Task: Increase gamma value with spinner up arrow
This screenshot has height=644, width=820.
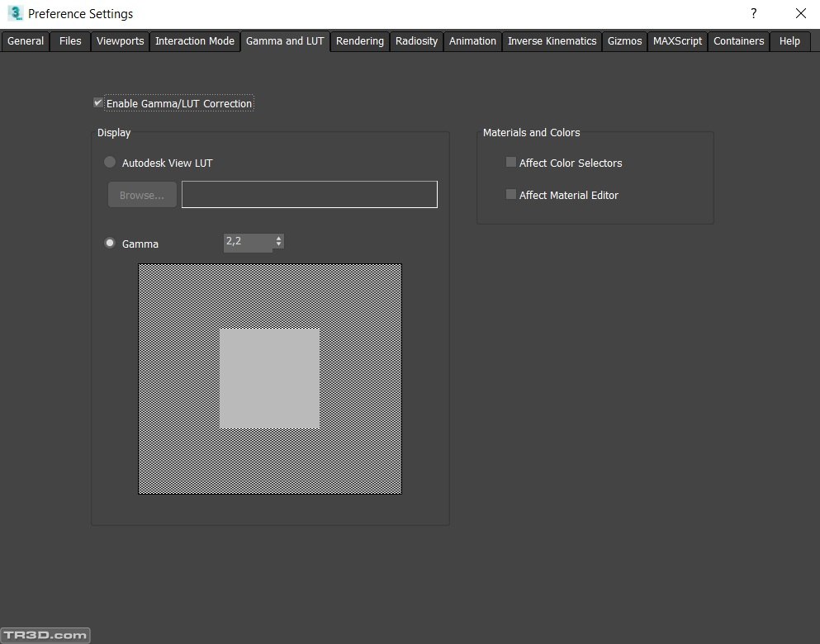Action: coord(279,239)
